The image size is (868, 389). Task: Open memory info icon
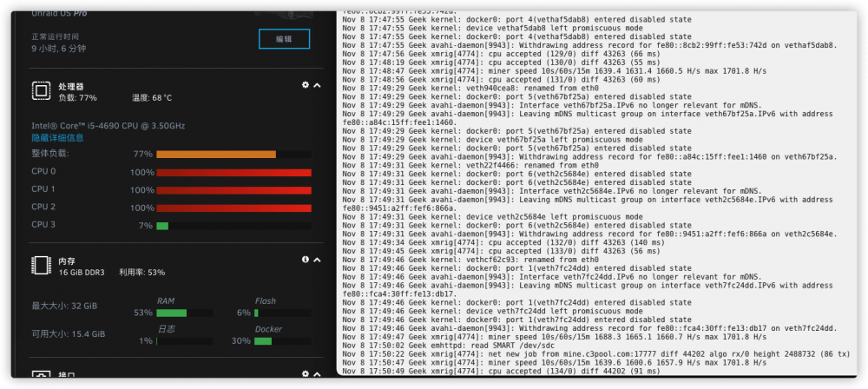pos(305,260)
